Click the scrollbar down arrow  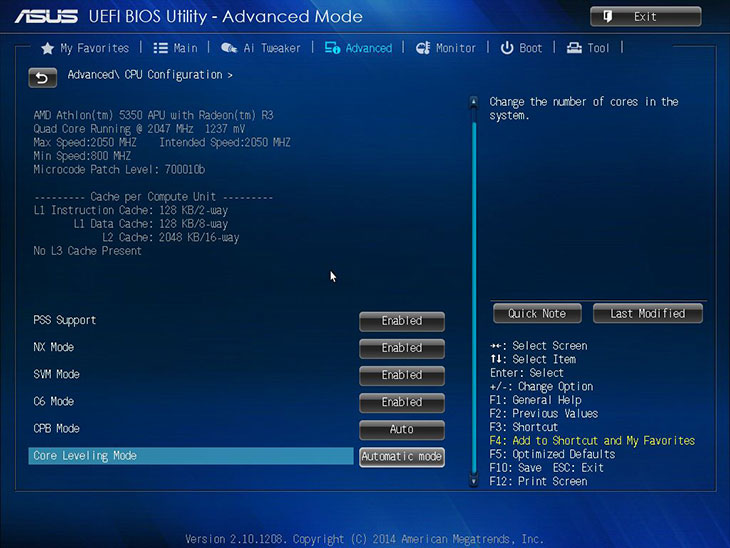(473, 481)
